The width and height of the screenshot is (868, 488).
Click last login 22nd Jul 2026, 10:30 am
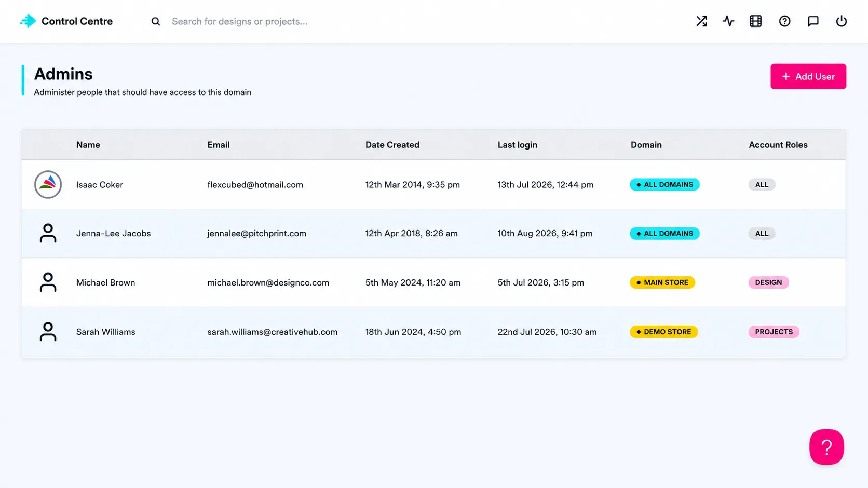[547, 332]
